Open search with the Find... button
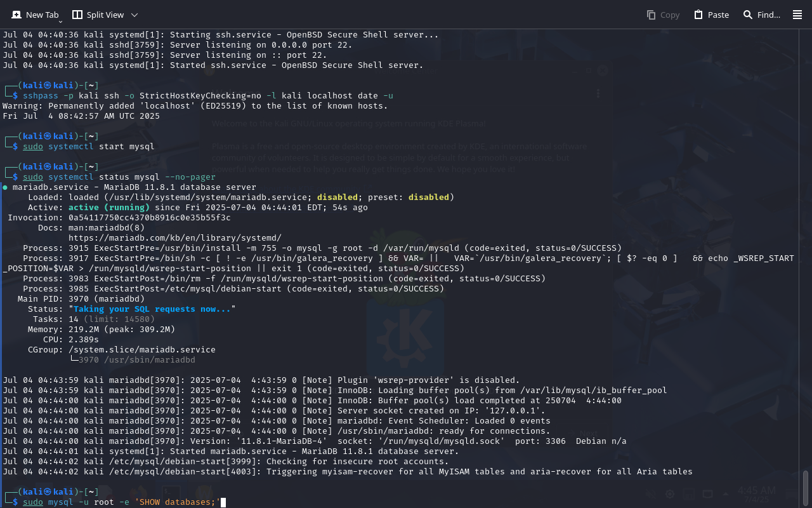The height and width of the screenshot is (508, 812). [761, 15]
